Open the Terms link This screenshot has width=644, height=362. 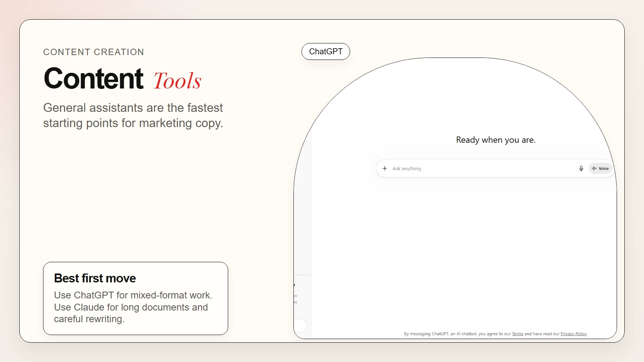click(518, 334)
